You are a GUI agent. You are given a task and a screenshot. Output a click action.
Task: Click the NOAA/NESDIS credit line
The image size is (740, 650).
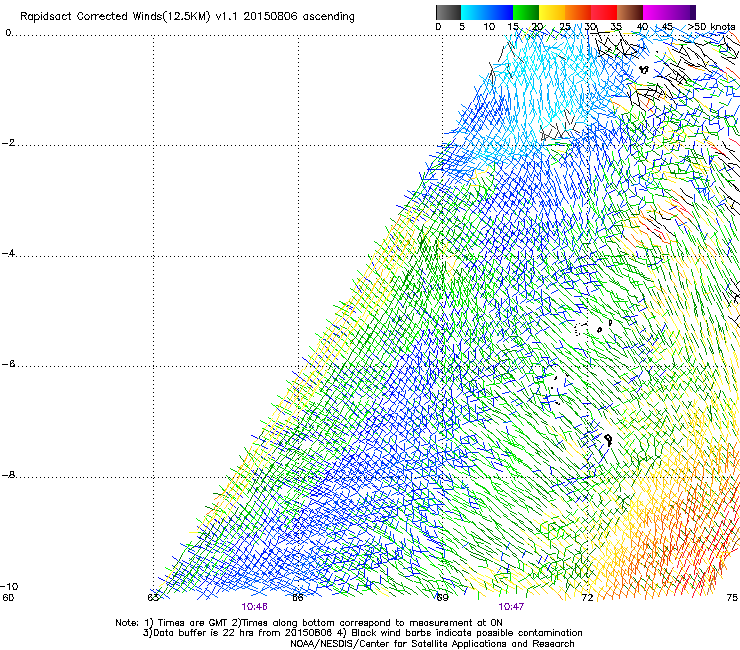click(x=432, y=644)
